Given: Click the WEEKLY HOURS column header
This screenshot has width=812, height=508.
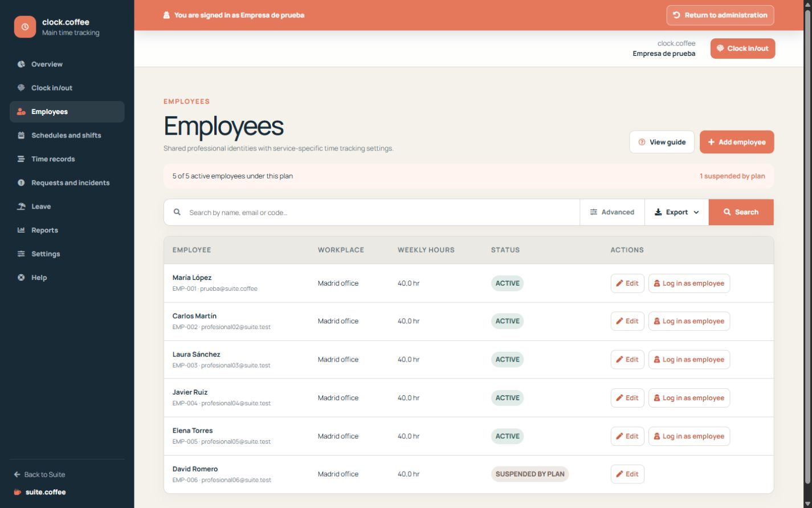Looking at the screenshot, I should 426,250.
